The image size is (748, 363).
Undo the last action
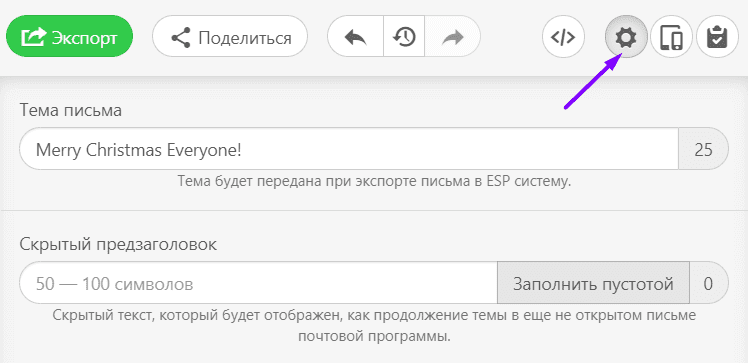(x=355, y=37)
